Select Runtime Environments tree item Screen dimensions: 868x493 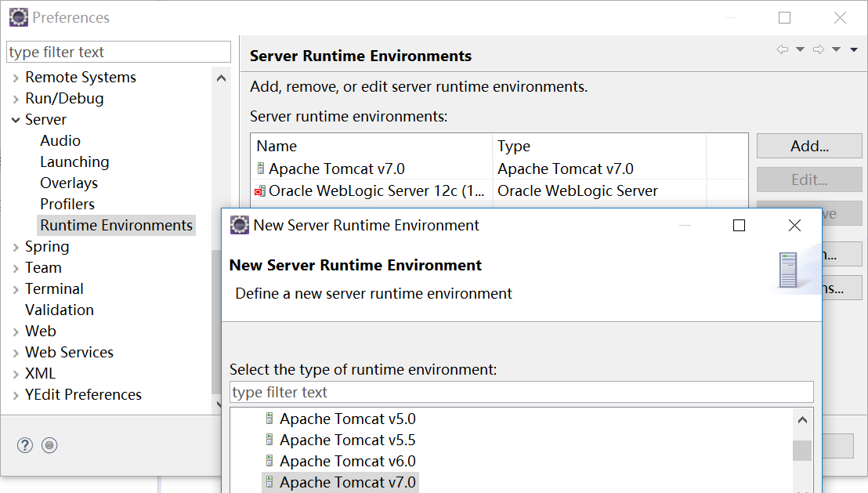[x=116, y=226]
